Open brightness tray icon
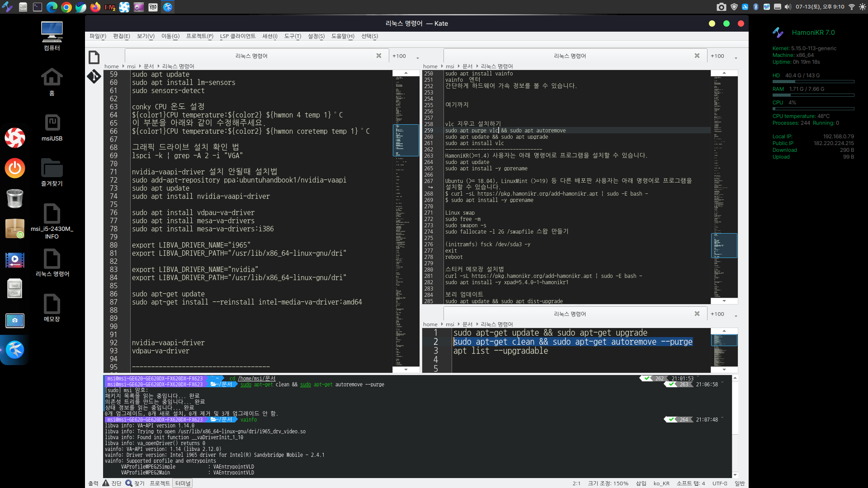 863,7
